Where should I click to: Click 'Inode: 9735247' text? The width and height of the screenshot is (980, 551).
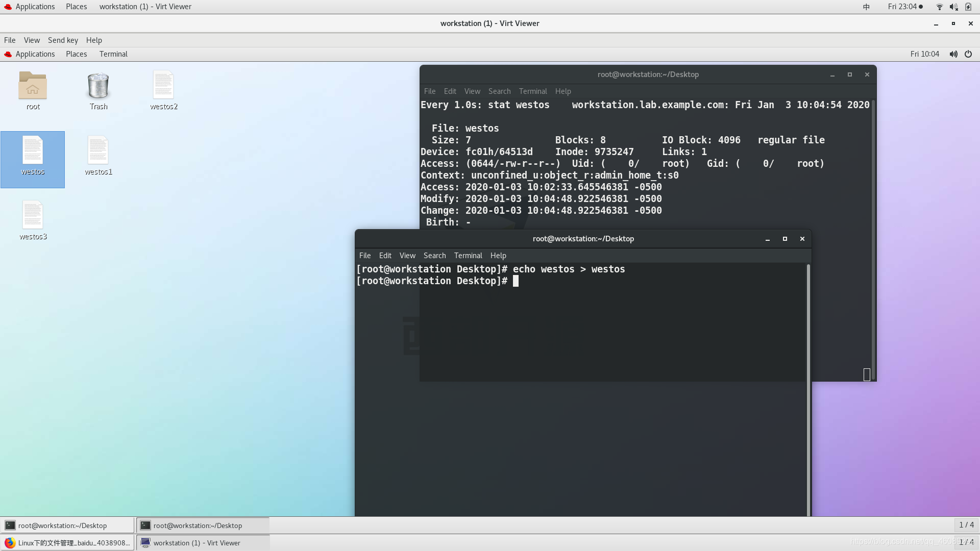(x=594, y=152)
